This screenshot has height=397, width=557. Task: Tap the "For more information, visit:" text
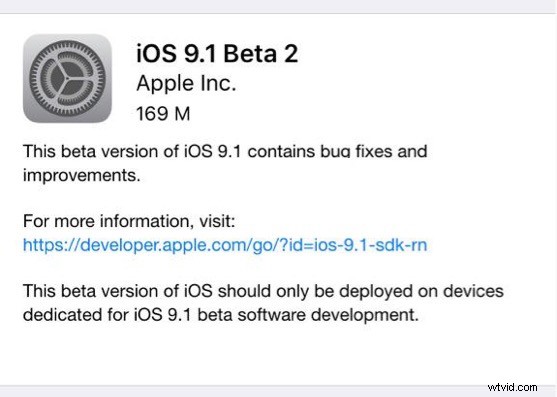(x=129, y=221)
